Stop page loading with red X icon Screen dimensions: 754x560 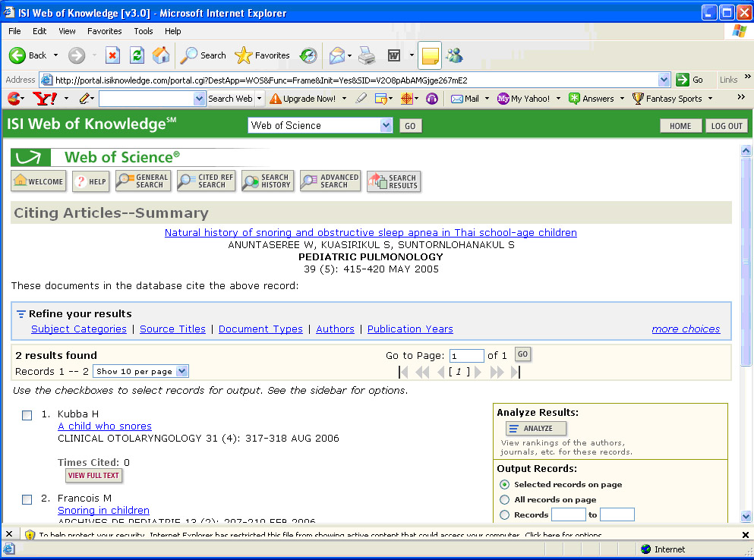112,55
